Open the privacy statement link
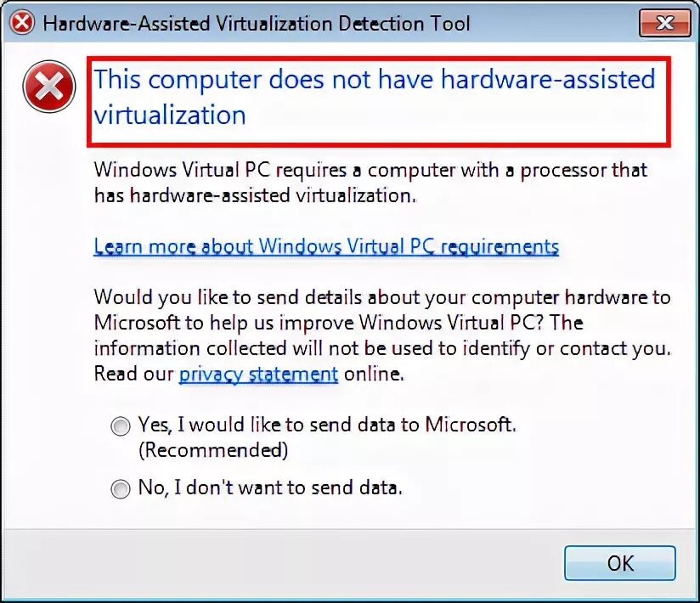 258,374
